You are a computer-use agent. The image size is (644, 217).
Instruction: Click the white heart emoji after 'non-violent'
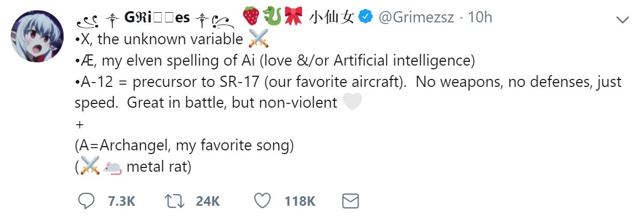pyautogui.click(x=352, y=102)
